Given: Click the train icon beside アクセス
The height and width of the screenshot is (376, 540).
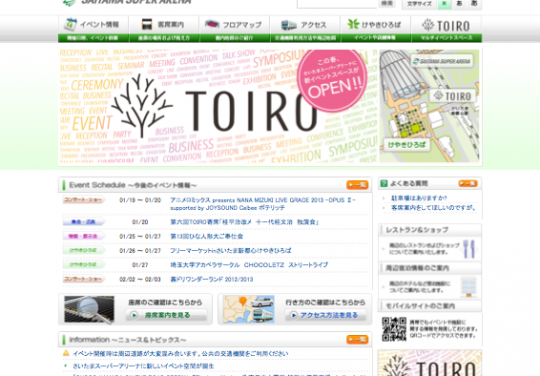Looking at the screenshot, I should tap(289, 25).
